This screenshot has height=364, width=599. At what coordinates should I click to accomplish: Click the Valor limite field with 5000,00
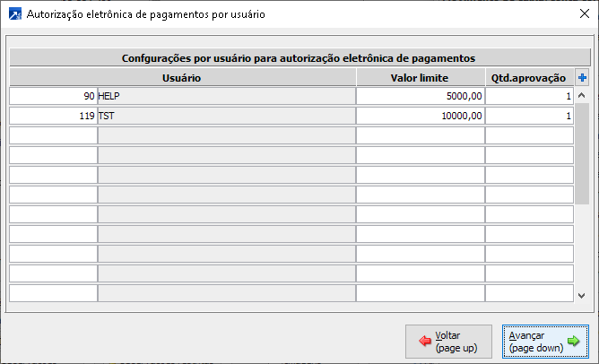tap(420, 96)
